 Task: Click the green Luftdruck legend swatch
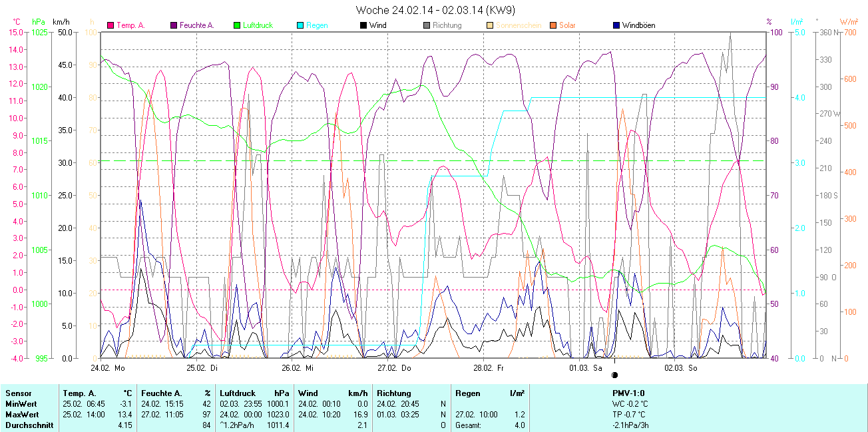(236, 26)
